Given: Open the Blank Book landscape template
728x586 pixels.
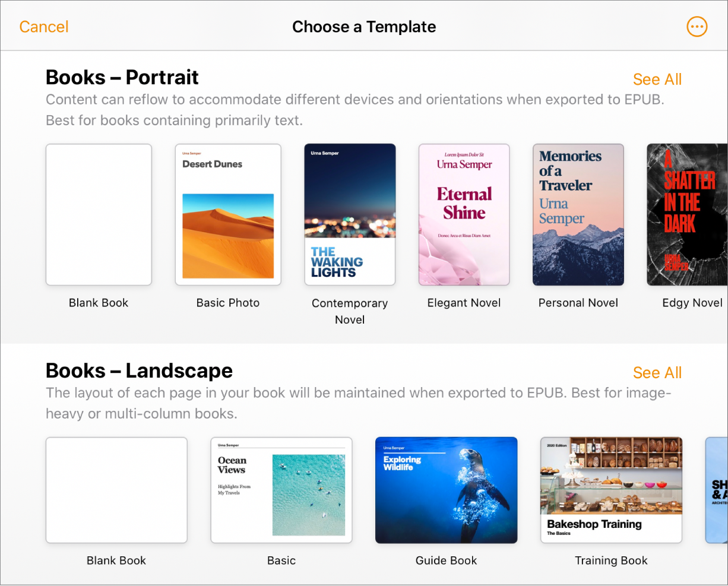Looking at the screenshot, I should point(116,490).
